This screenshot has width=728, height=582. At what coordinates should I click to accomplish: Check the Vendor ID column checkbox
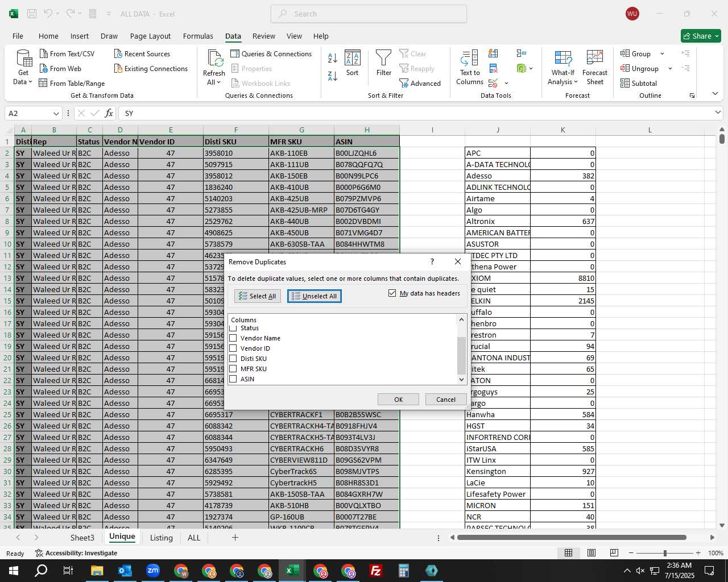[233, 348]
